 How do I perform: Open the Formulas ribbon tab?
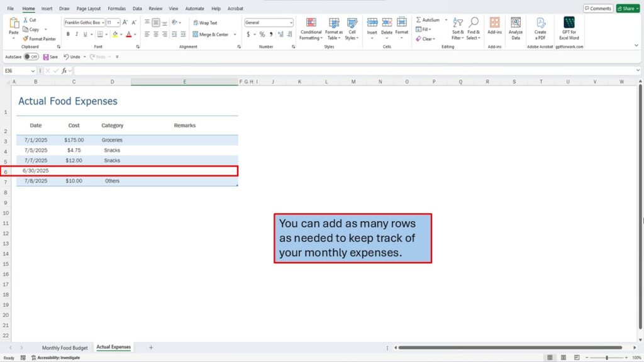[x=116, y=9]
